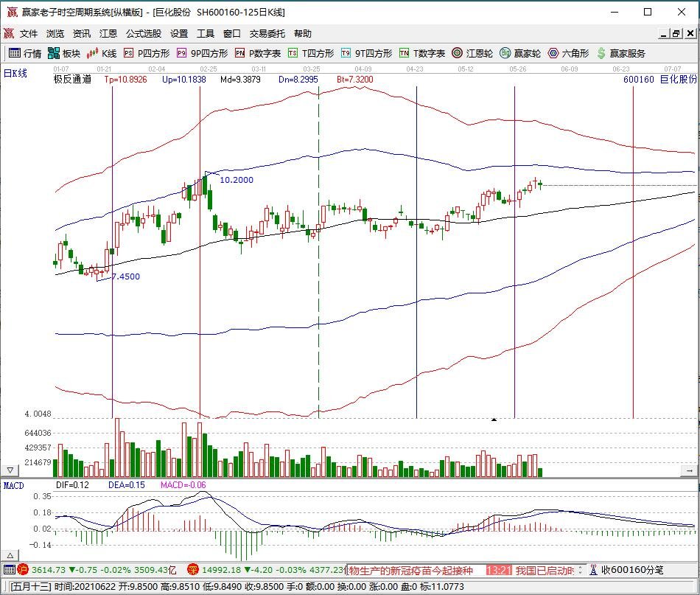This screenshot has width=700, height=595.
Task: Click the 10.2000 high price marker
Action: 236,180
